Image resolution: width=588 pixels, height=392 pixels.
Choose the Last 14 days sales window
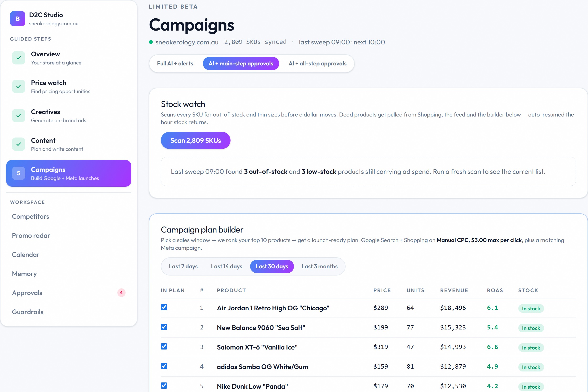pyautogui.click(x=226, y=266)
